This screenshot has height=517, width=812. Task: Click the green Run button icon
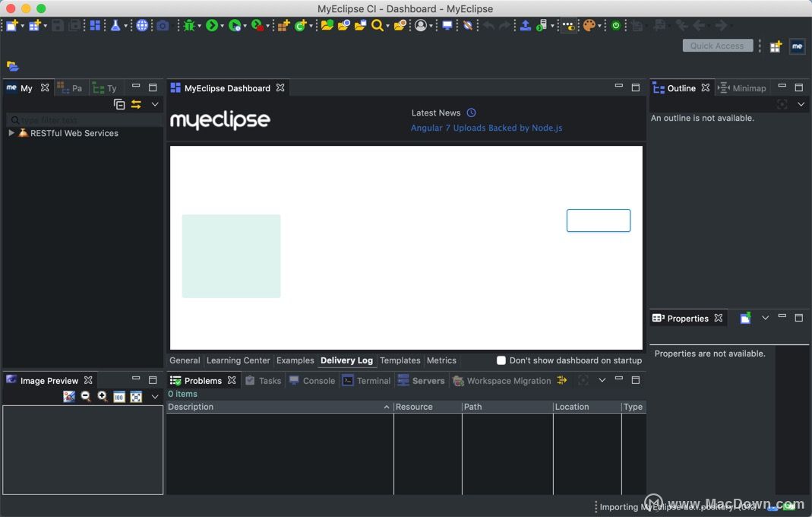coord(212,25)
